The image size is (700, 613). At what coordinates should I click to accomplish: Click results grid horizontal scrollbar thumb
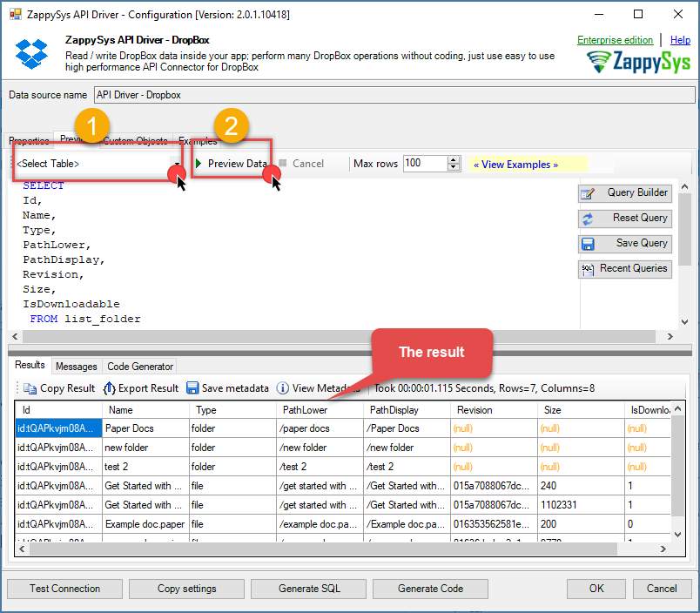(x=324, y=549)
